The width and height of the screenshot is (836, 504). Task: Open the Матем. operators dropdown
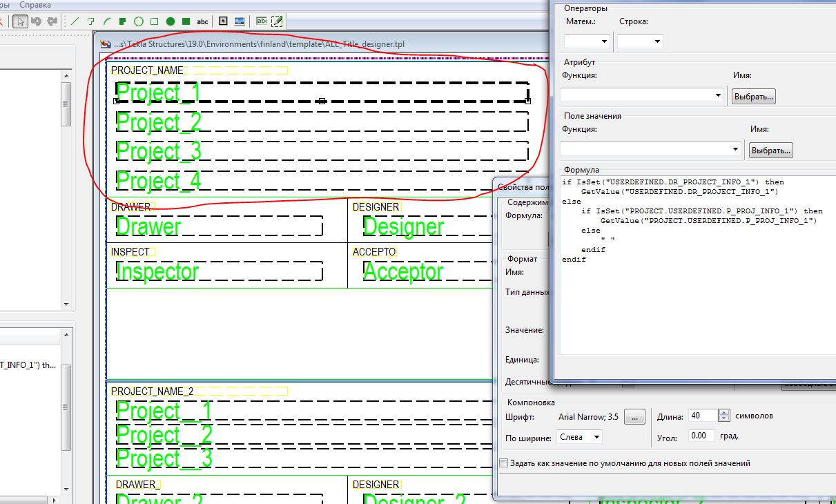coord(587,41)
